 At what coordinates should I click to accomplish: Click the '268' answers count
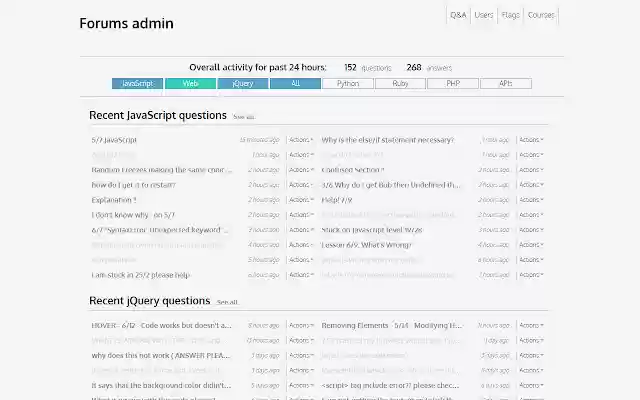point(414,67)
